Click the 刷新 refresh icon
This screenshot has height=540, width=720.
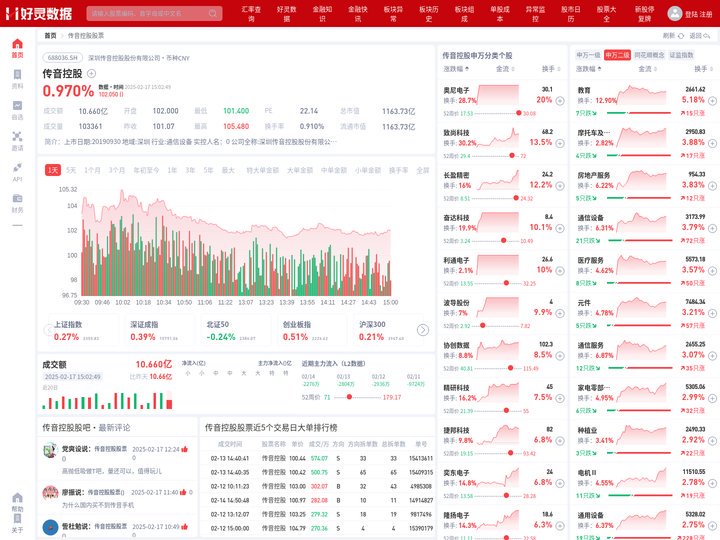(681, 35)
